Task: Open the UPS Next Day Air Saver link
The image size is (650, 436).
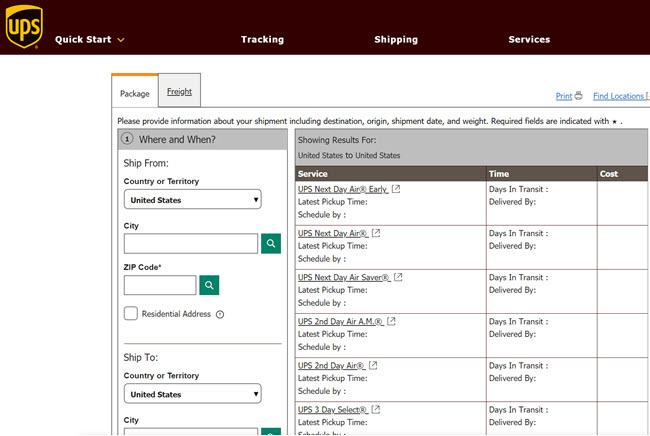Action: pos(344,277)
